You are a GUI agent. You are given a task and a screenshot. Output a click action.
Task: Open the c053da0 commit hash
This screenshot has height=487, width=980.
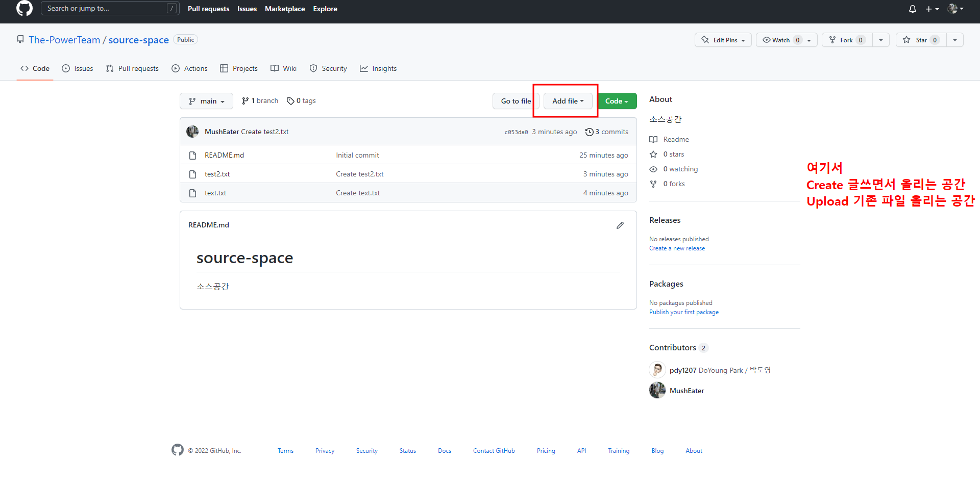coord(516,132)
